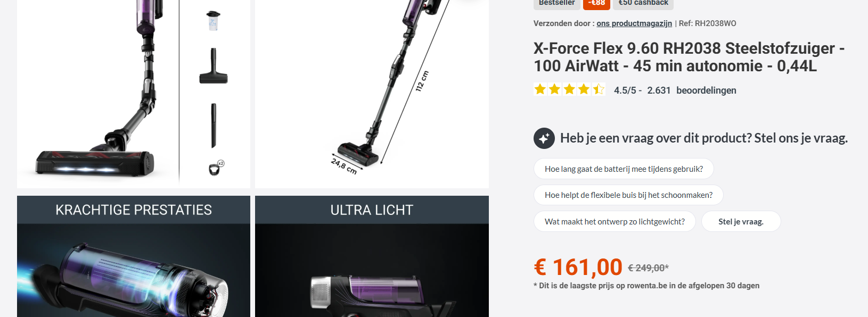Click the AI sparkle question icon
868x317 pixels.
pos(544,138)
